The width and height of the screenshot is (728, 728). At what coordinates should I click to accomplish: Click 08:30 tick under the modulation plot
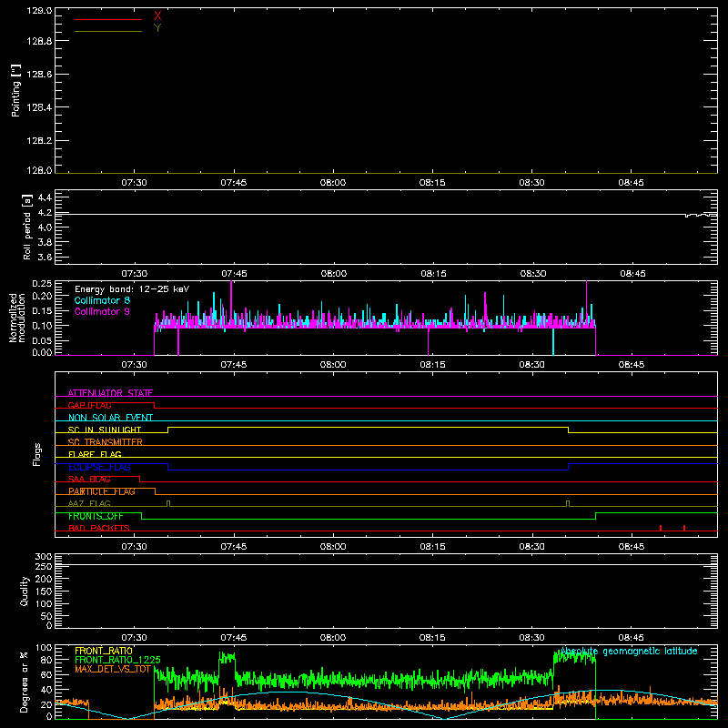531,365
